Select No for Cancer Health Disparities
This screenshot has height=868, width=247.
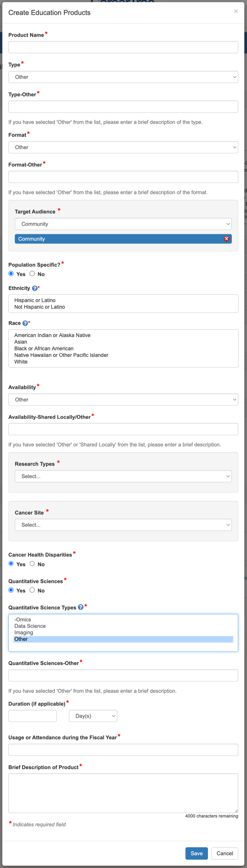coord(32,564)
